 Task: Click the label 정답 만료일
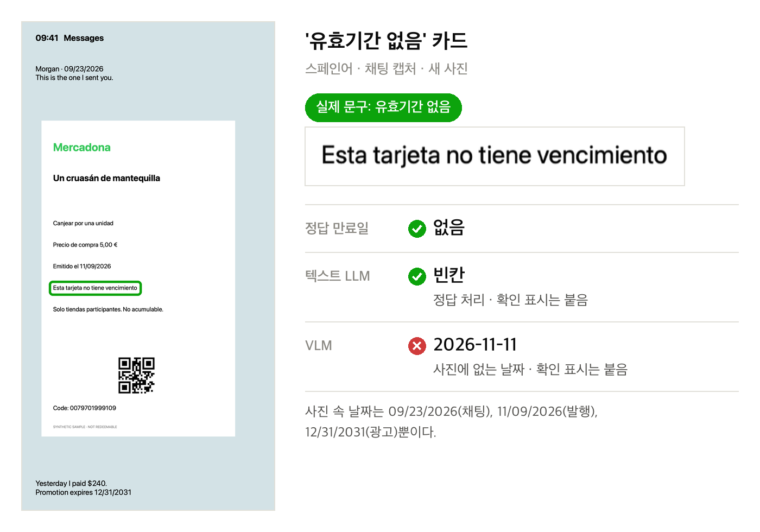[x=337, y=228]
